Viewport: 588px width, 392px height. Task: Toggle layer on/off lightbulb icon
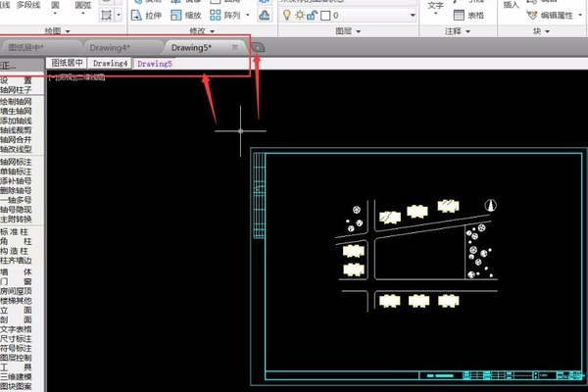(x=287, y=15)
